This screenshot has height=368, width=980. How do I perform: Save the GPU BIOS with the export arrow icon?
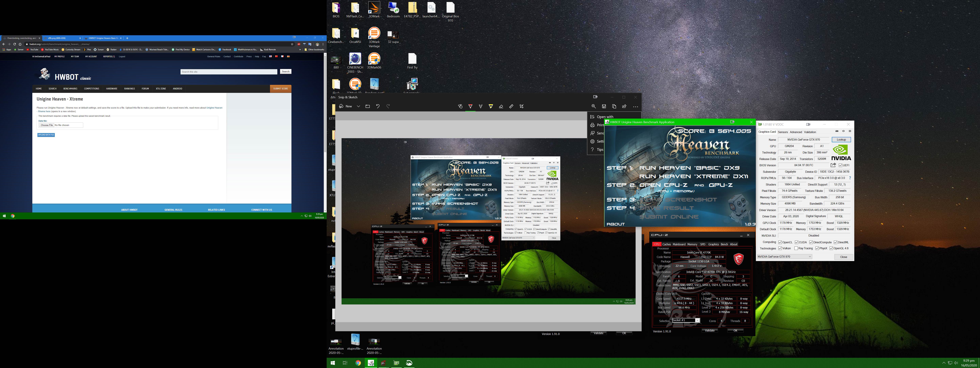tap(833, 165)
